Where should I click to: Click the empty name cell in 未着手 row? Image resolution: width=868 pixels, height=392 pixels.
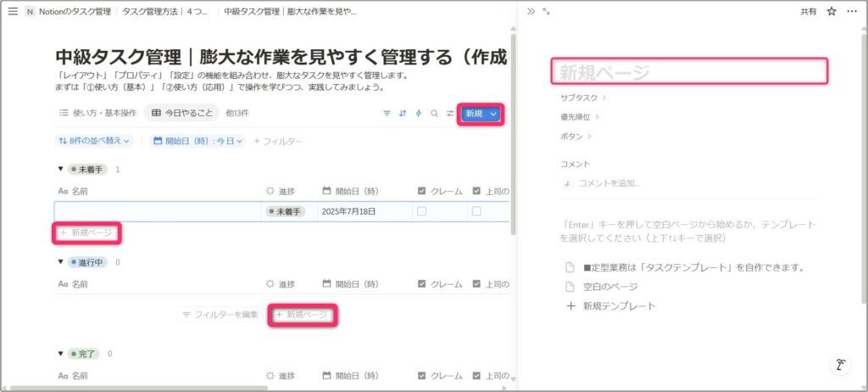point(157,211)
